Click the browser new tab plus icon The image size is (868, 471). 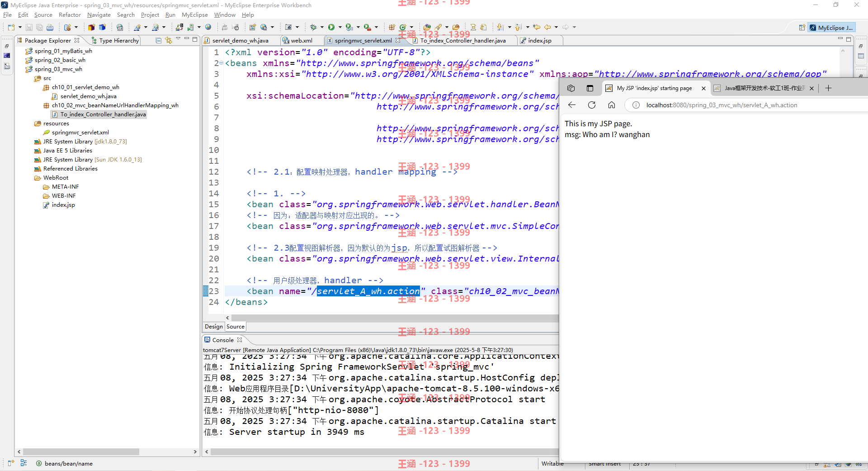click(828, 88)
